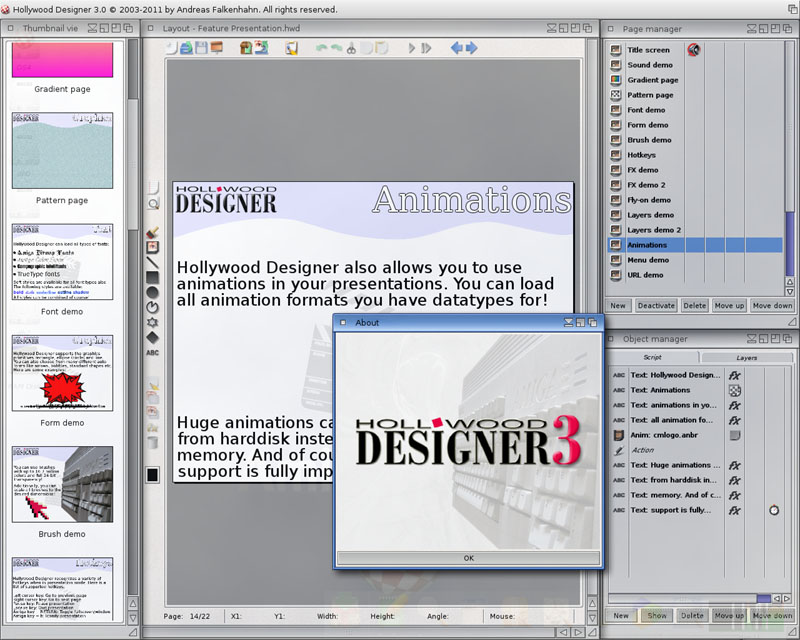Click the Paste icon in toolbar
This screenshot has width=800, height=640.
point(381,48)
